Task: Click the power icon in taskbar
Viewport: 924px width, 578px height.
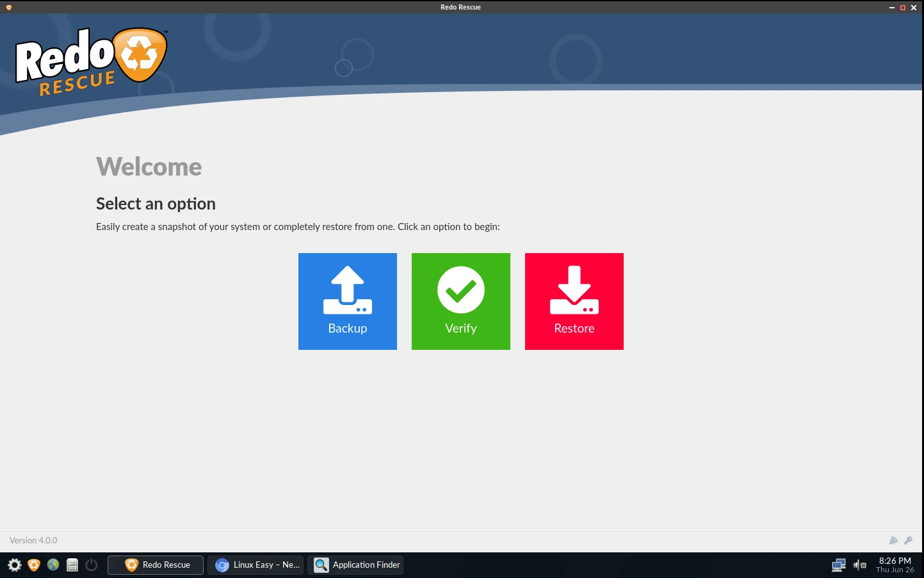Action: click(92, 565)
